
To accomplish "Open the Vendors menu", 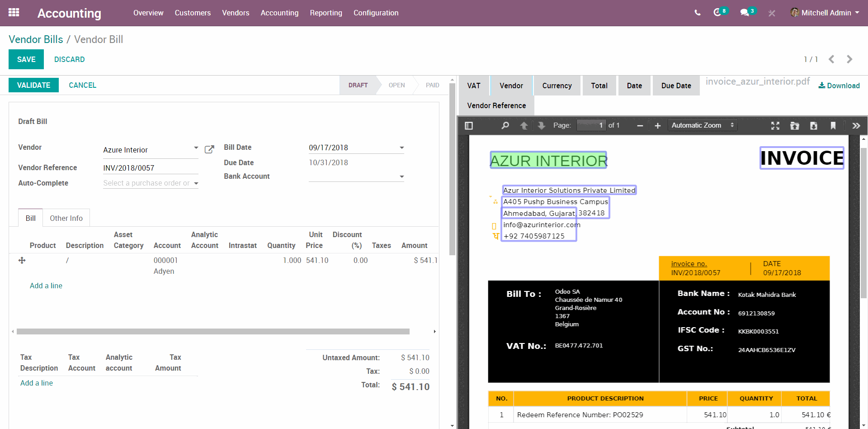I will pos(236,13).
